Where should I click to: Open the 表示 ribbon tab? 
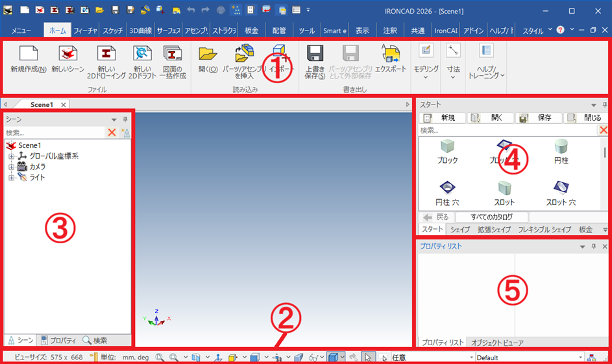362,30
